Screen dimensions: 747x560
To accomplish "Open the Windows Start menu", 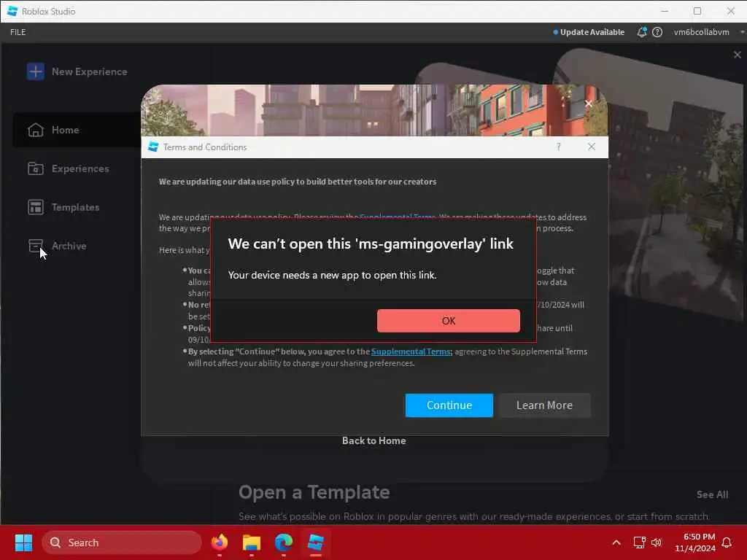I will point(23,542).
